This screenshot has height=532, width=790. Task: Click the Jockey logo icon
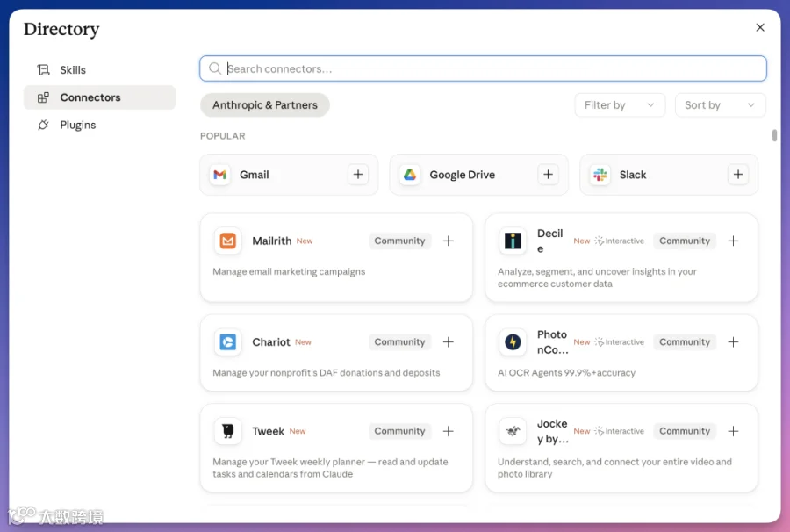tap(513, 431)
